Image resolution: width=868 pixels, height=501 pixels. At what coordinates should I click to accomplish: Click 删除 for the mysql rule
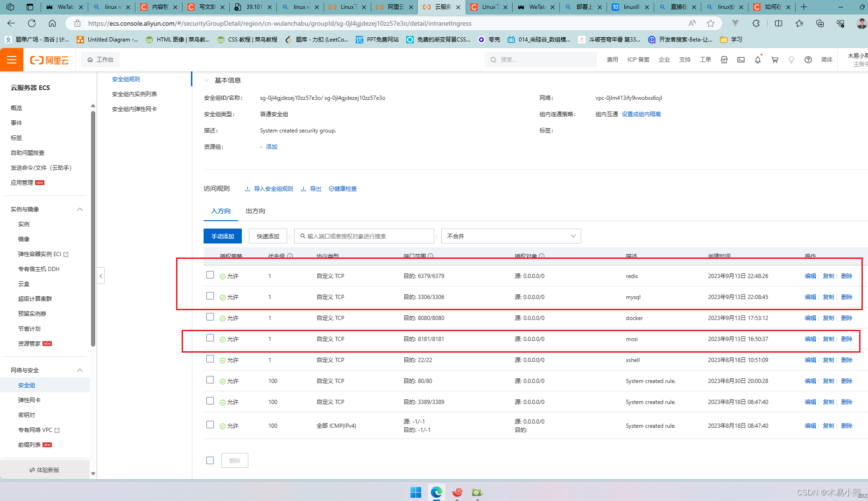847,297
